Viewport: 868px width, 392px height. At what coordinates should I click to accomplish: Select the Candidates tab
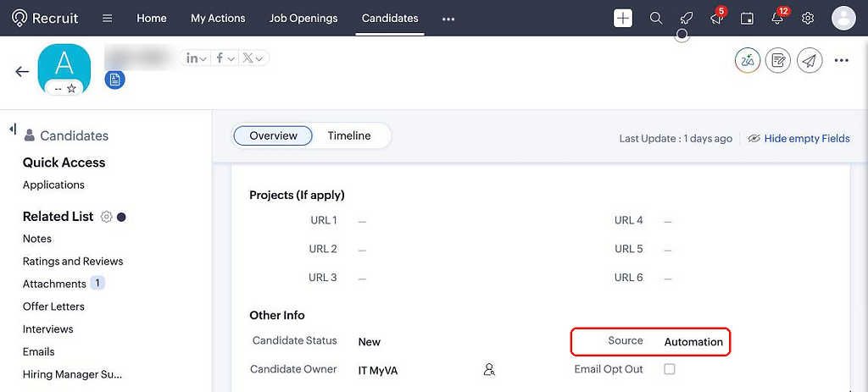coord(390,19)
